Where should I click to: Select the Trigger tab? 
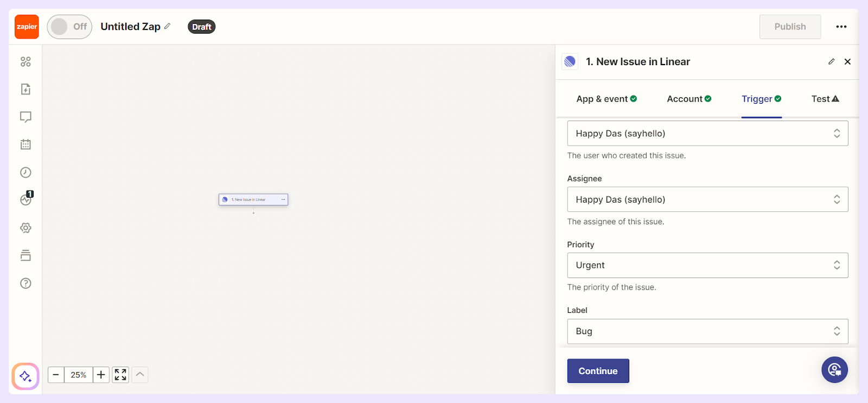(x=762, y=99)
